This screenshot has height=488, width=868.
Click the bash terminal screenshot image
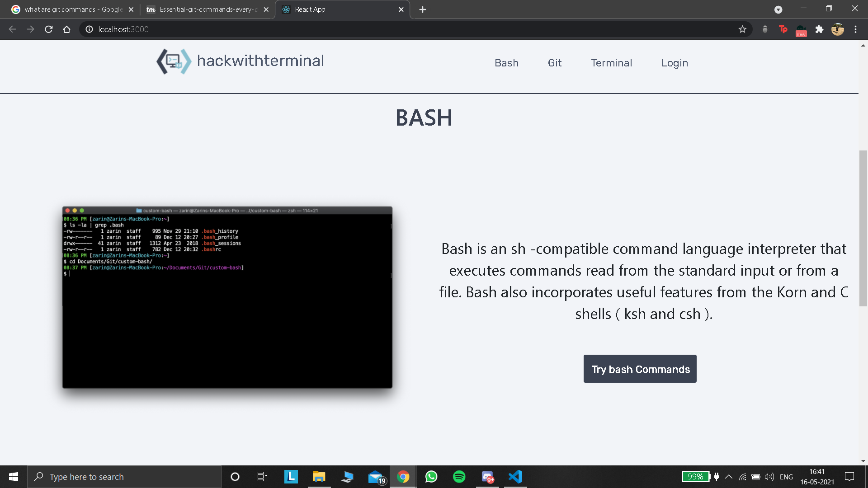227,297
